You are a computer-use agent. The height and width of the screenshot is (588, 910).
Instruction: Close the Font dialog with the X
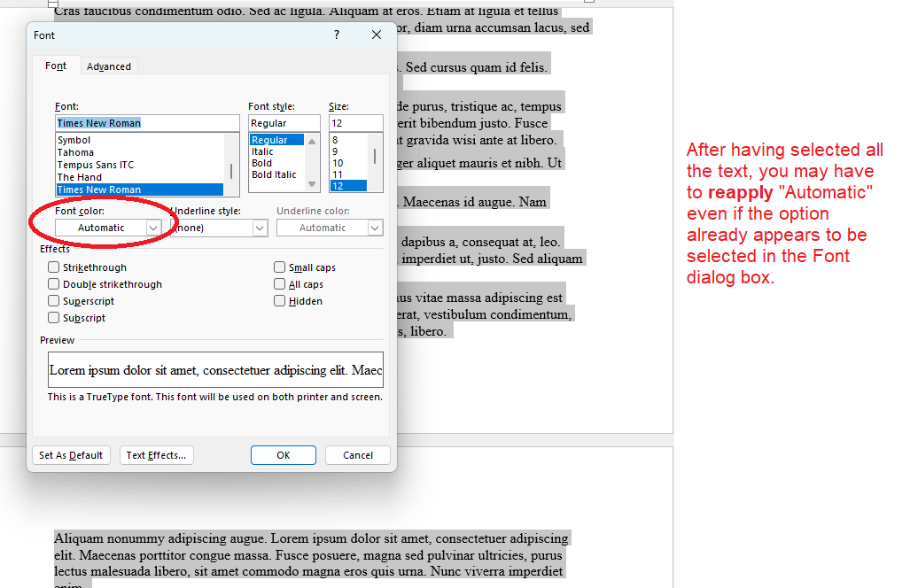point(377,35)
